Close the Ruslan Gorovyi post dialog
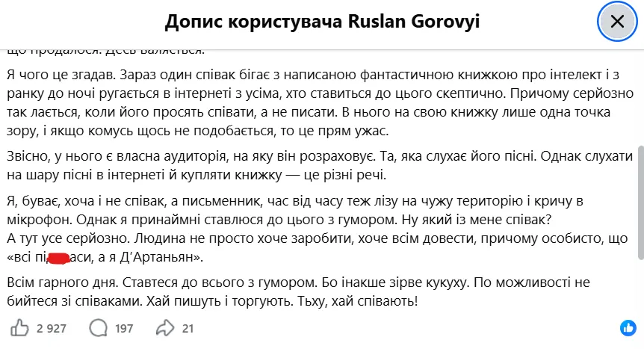The image size is (644, 349). (x=617, y=22)
